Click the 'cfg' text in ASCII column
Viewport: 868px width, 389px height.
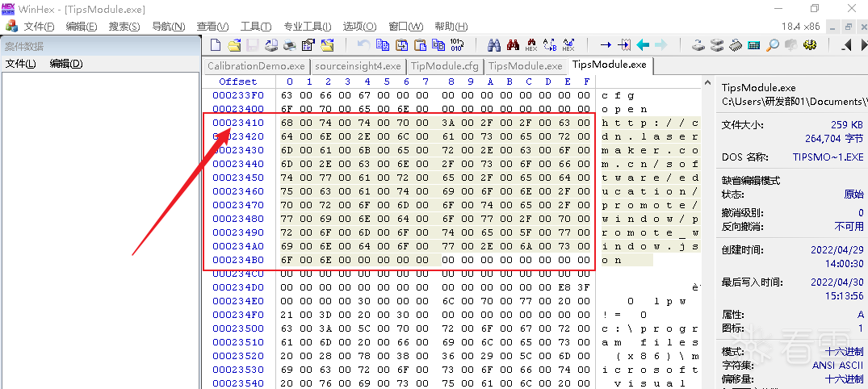(617, 96)
